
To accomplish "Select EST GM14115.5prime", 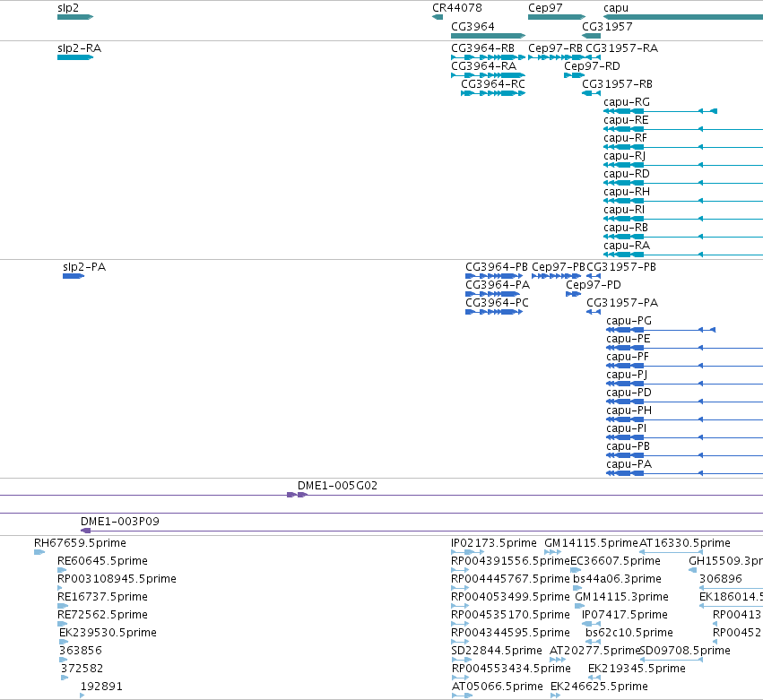I will coord(591,543).
